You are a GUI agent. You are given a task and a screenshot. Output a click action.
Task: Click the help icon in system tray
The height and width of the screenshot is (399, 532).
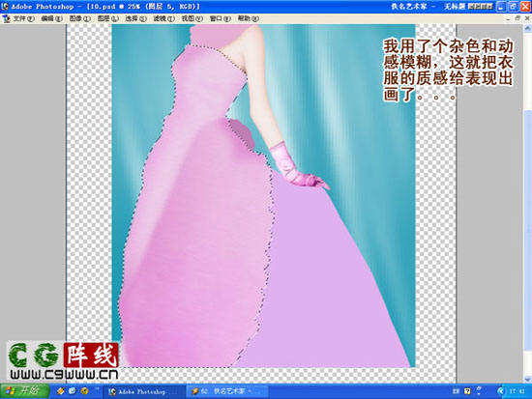coord(467,391)
